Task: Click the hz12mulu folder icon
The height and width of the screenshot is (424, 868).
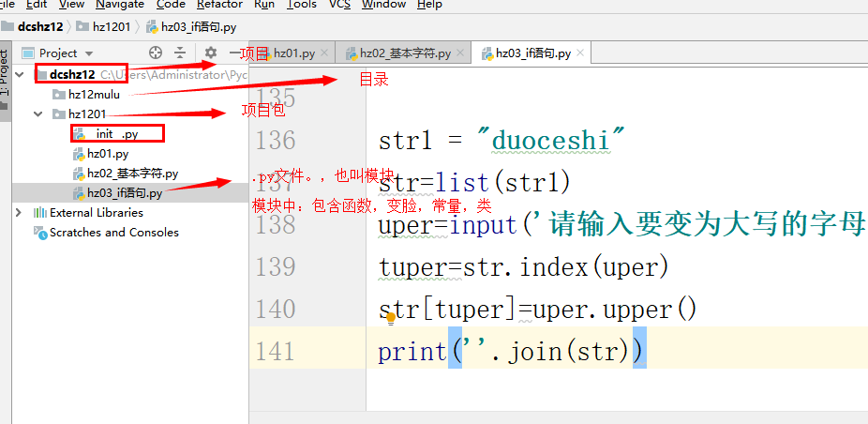Action: [x=58, y=94]
